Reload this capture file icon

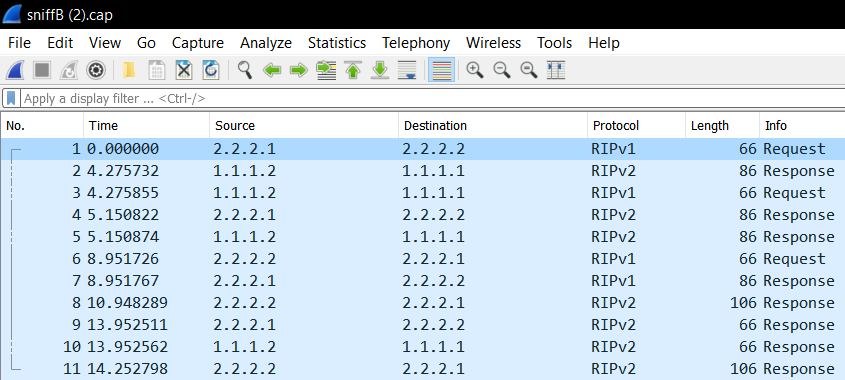click(211, 70)
